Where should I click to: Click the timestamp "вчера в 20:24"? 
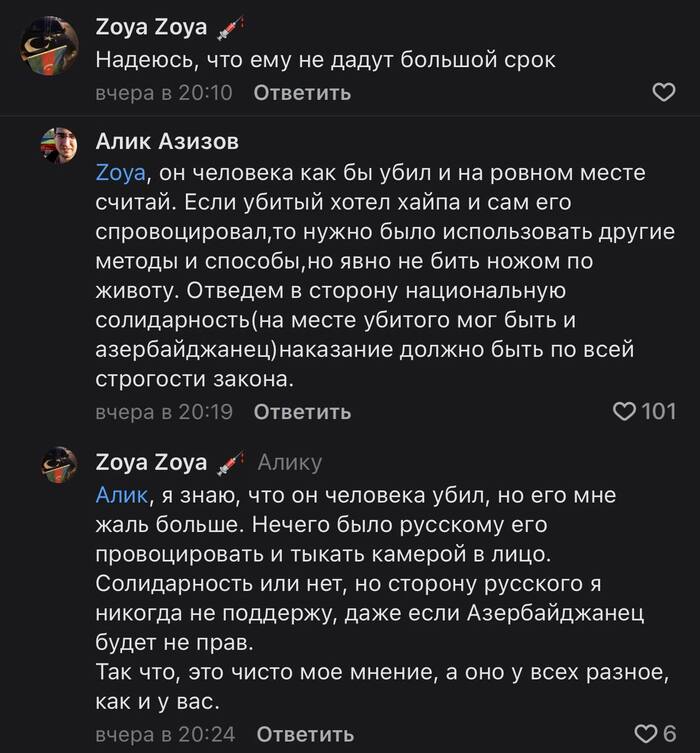coord(165,734)
